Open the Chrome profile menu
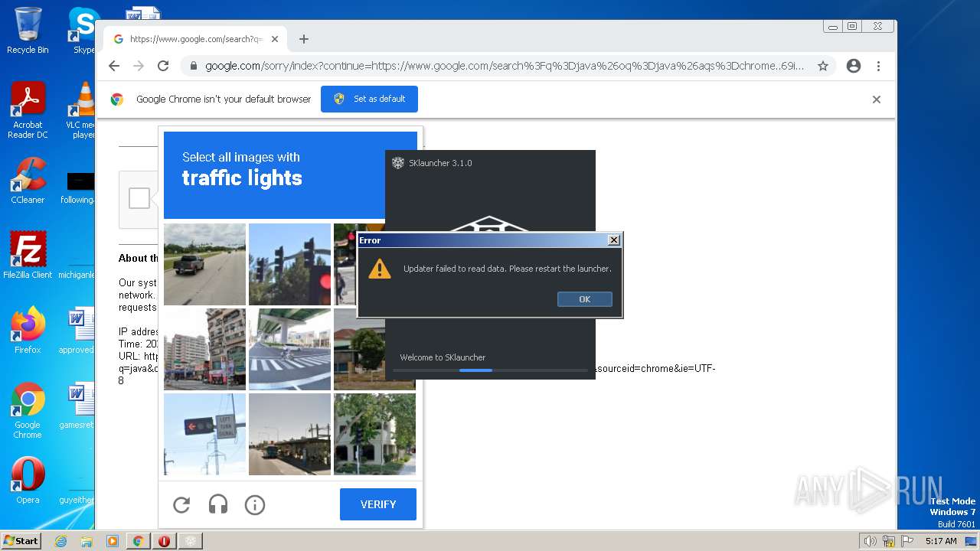The height and width of the screenshot is (551, 980). (x=854, y=66)
